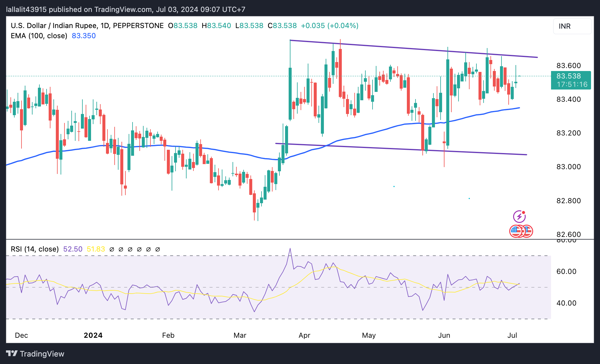Click the rightmost US flag economic event icon

tap(528, 231)
